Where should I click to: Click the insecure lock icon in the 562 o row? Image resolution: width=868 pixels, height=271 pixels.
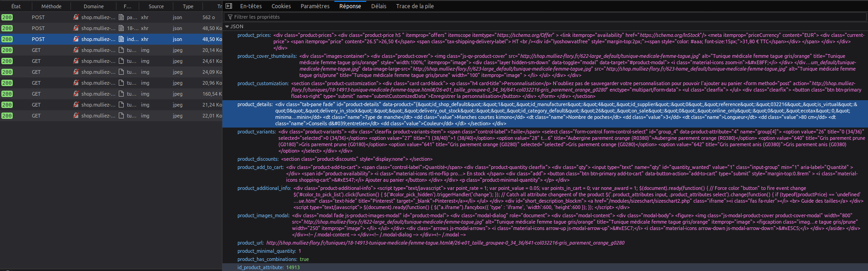pyautogui.click(x=76, y=17)
